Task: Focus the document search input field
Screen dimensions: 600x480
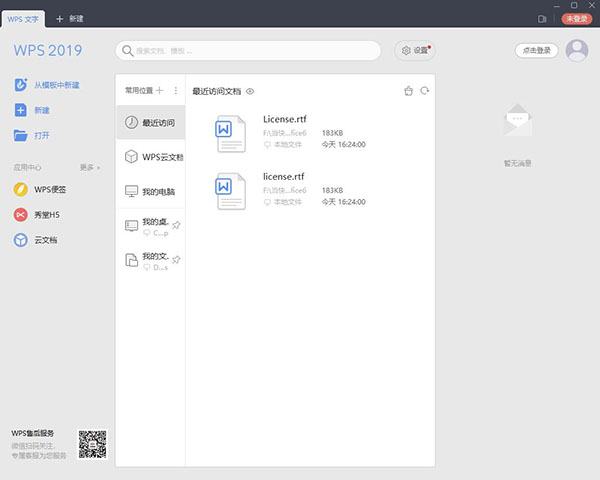Action: (x=248, y=51)
